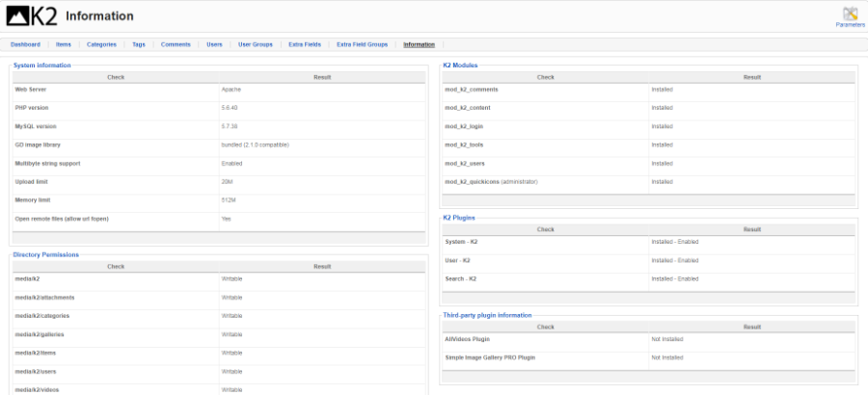Open the Items tab
The width and height of the screenshot is (868, 395).
(x=64, y=45)
